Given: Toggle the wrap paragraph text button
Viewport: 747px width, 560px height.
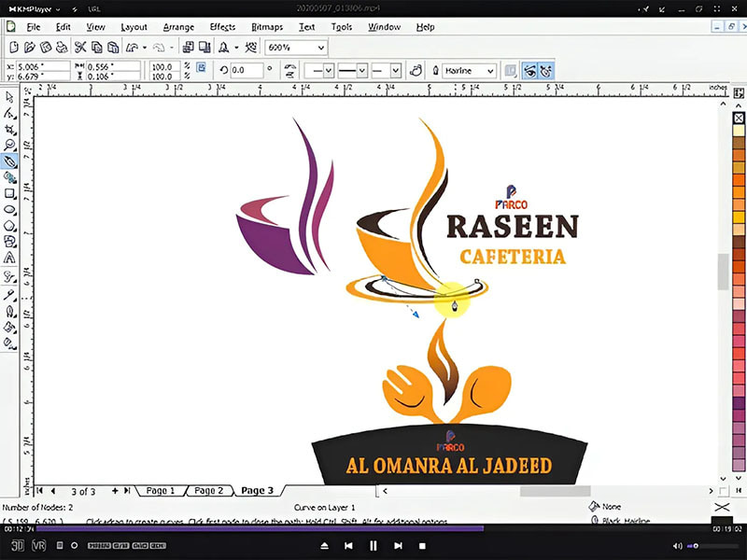Looking at the screenshot, I should pyautogui.click(x=510, y=71).
